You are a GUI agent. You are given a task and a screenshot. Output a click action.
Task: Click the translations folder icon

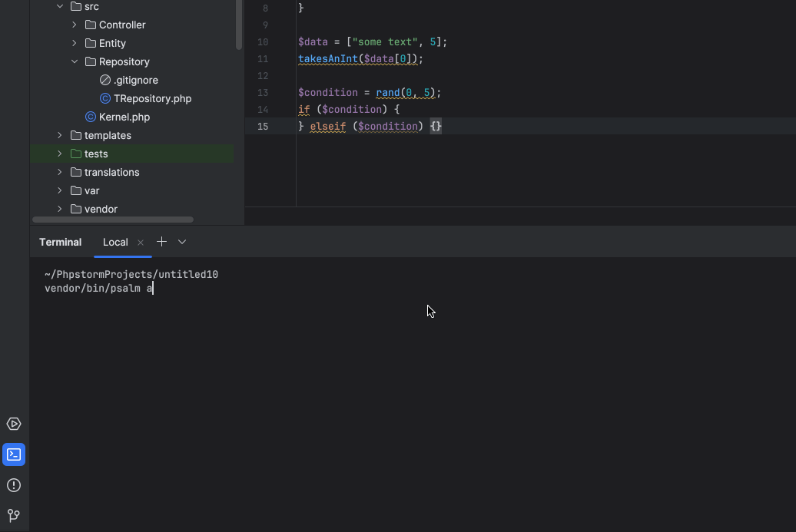76,173
